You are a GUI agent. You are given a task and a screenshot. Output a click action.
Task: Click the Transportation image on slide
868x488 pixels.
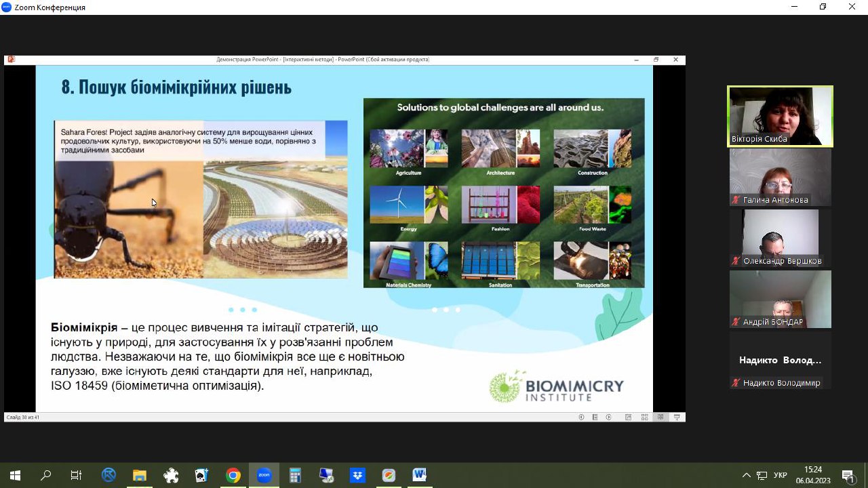pos(593,261)
